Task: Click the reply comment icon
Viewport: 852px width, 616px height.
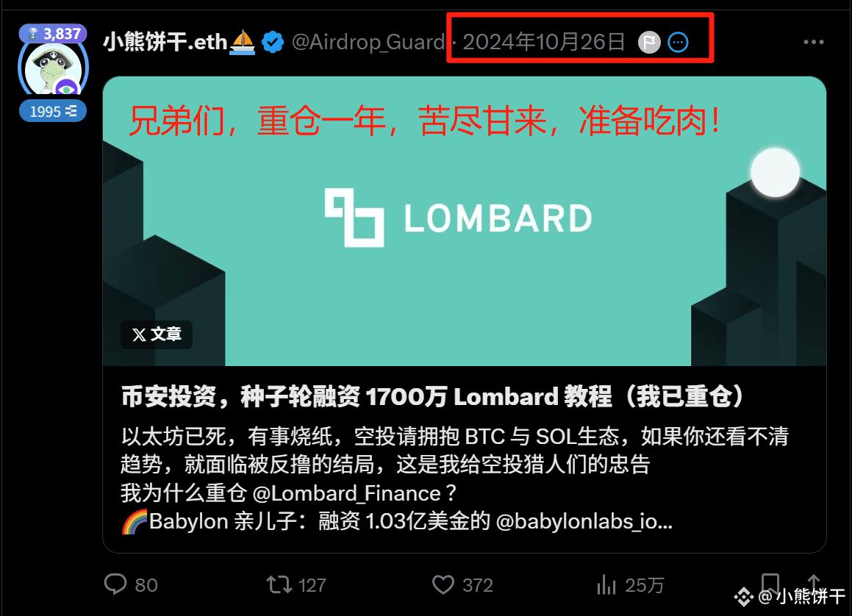Action: click(x=115, y=584)
